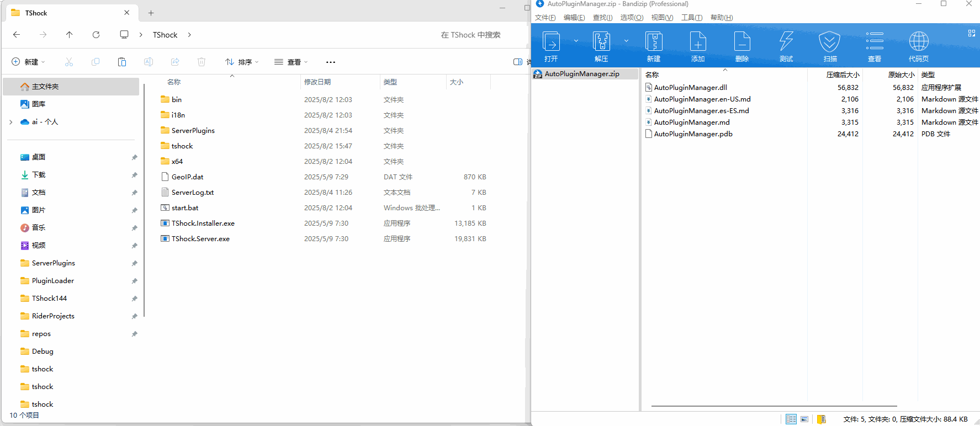The height and width of the screenshot is (426, 980).
Task: Click the Bandizip View (查看) list icon
Action: pos(875,41)
